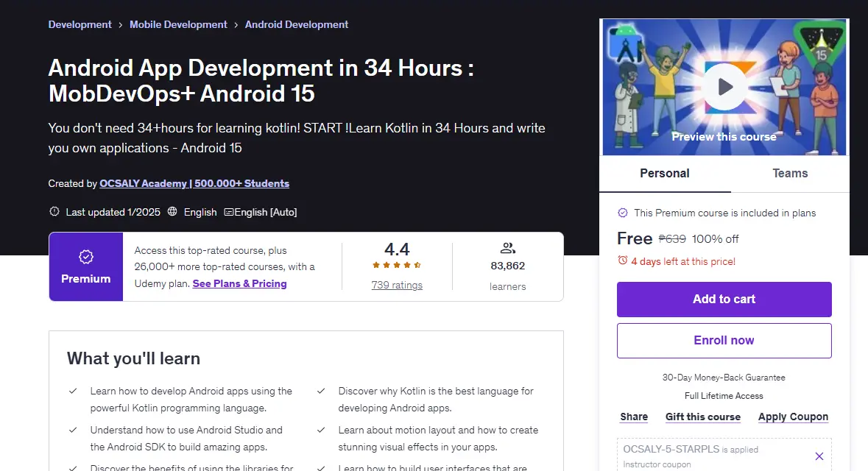Open the Android Development breadcrumb
Screen dimensions: 868x471
(297, 24)
